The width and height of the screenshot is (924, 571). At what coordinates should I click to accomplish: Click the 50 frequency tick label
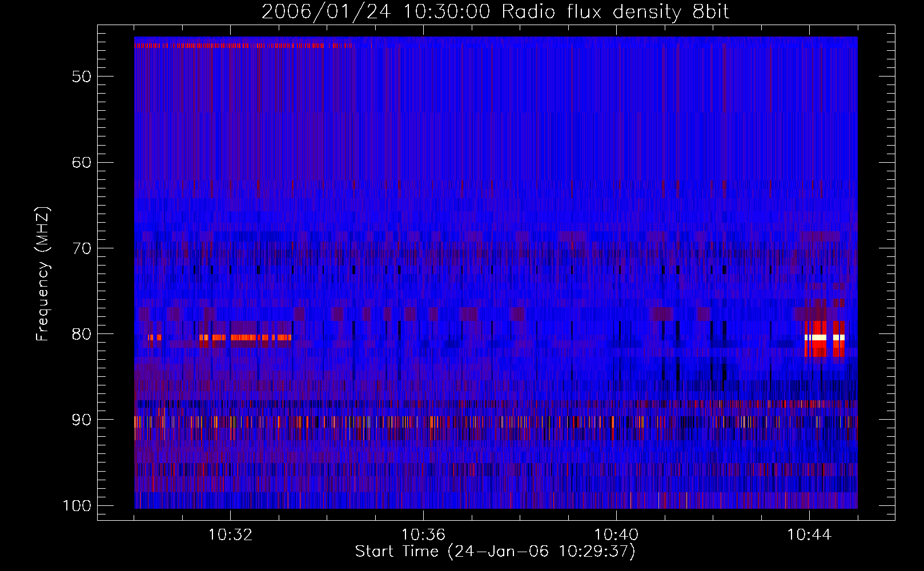point(82,77)
